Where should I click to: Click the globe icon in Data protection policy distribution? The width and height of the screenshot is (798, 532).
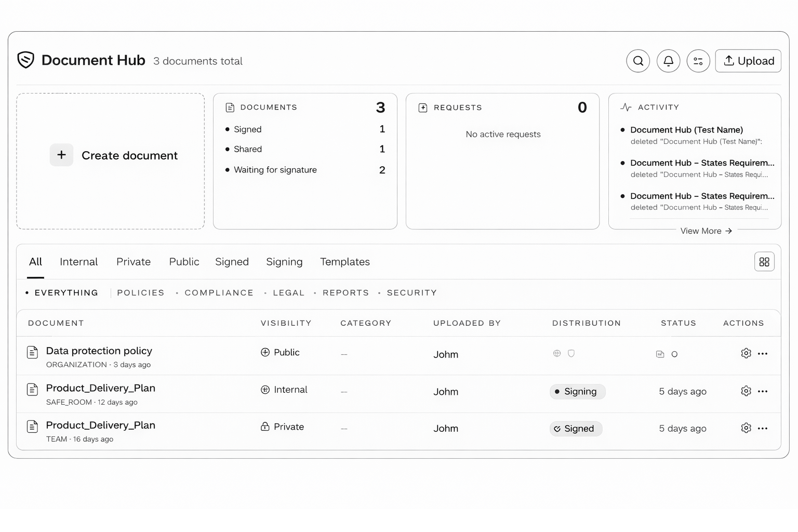point(556,353)
